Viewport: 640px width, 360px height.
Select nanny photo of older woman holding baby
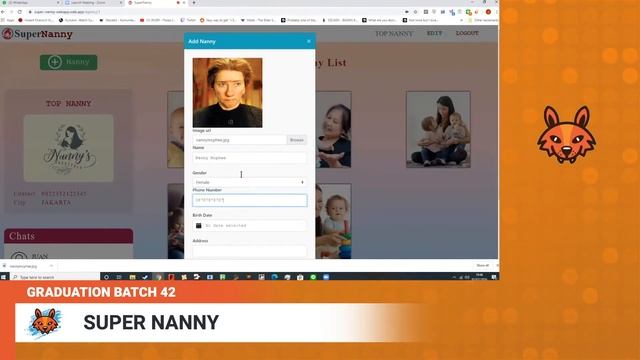click(333, 129)
